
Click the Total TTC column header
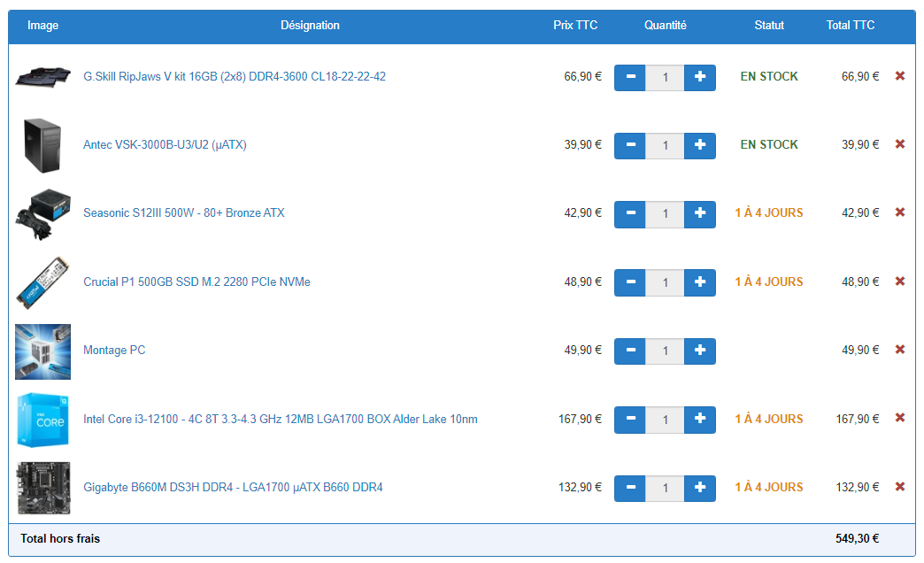(851, 26)
